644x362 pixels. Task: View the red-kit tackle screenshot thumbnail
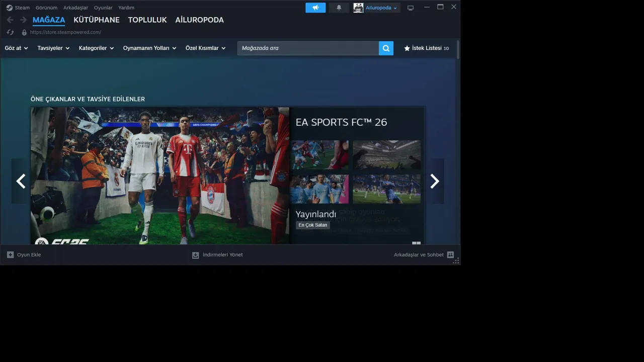click(x=319, y=155)
